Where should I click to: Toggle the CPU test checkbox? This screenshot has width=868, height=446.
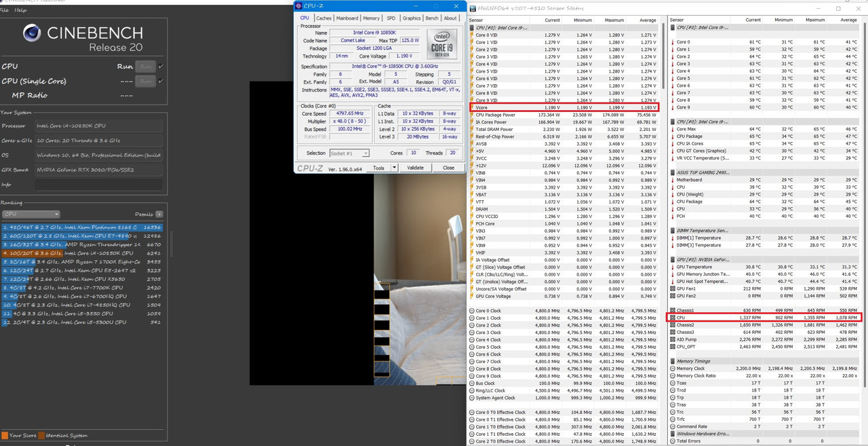[x=161, y=67]
